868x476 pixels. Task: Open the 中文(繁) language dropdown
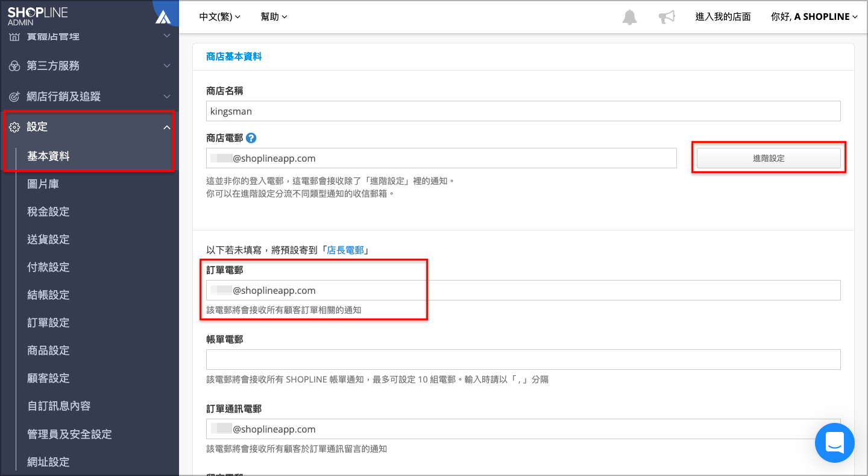pos(220,17)
